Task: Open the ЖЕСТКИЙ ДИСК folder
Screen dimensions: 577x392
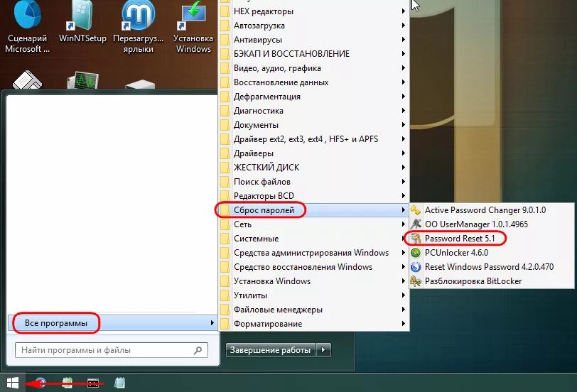Action: pyautogui.click(x=314, y=168)
